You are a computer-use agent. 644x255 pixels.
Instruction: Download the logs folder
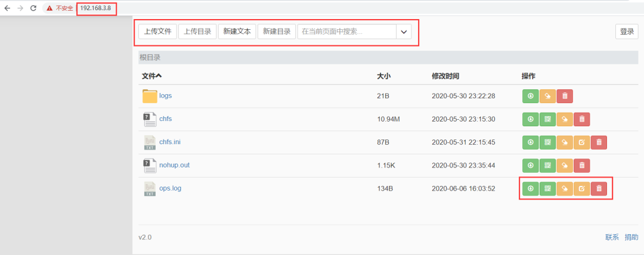pyautogui.click(x=530, y=96)
